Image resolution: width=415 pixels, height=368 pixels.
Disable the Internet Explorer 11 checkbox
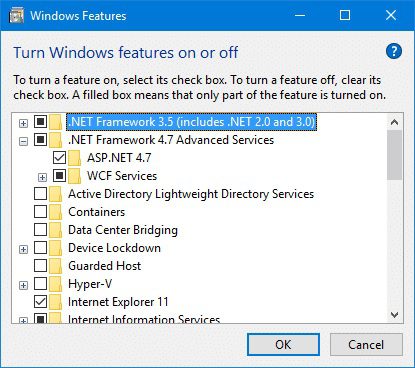click(40, 301)
